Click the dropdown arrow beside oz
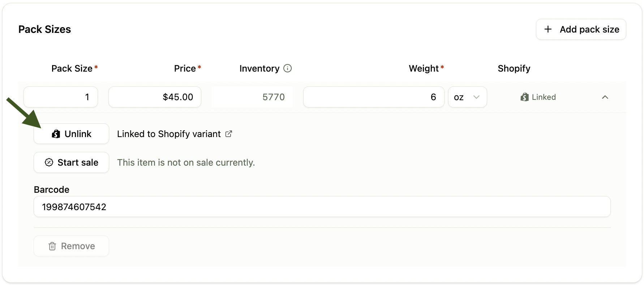644x285 pixels. click(476, 97)
